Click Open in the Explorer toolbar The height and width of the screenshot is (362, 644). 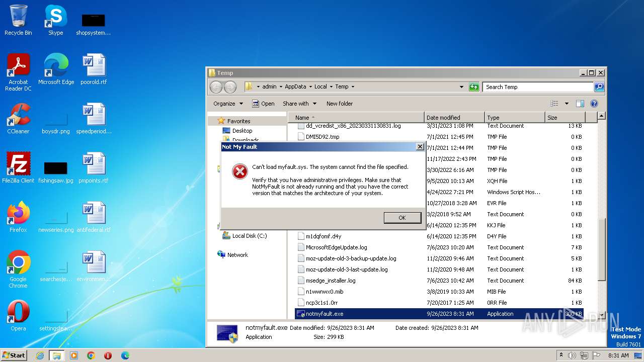263,104
